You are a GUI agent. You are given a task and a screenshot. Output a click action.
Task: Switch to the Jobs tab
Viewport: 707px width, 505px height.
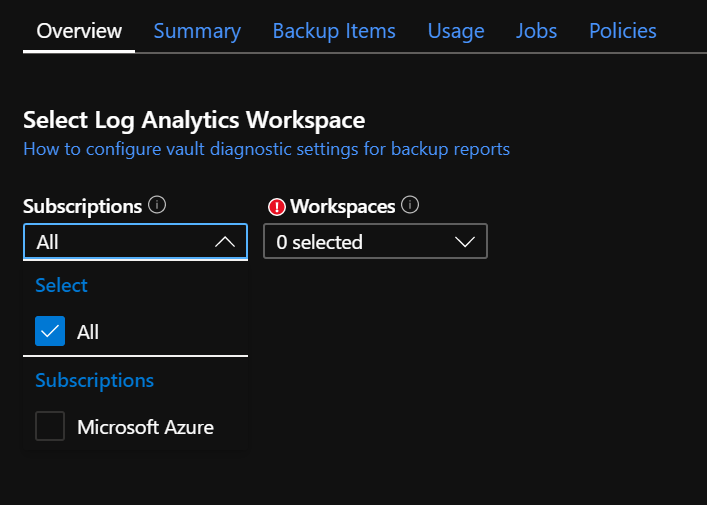pos(537,31)
